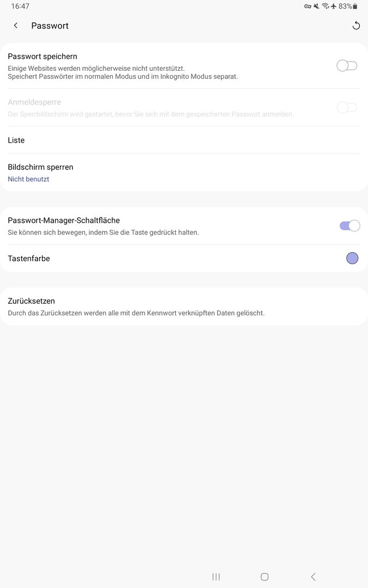Tap the Passwort page title
This screenshot has width=368, height=588.
click(50, 26)
